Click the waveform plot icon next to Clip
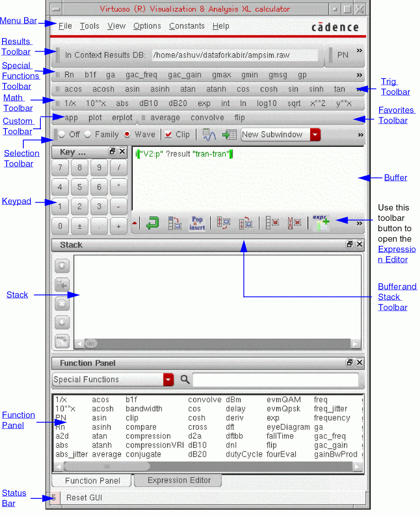Image resolution: width=420 pixels, height=515 pixels. pyautogui.click(x=209, y=134)
